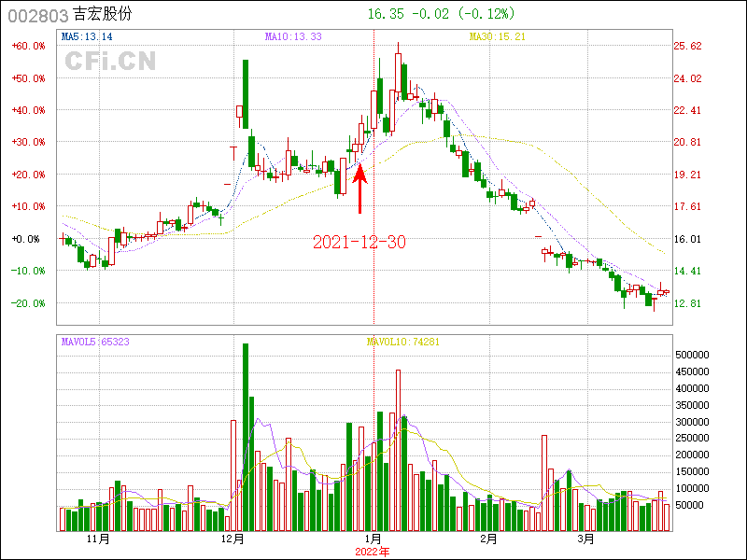
Task: Click the 2月 label on time axis
Action: 489,539
